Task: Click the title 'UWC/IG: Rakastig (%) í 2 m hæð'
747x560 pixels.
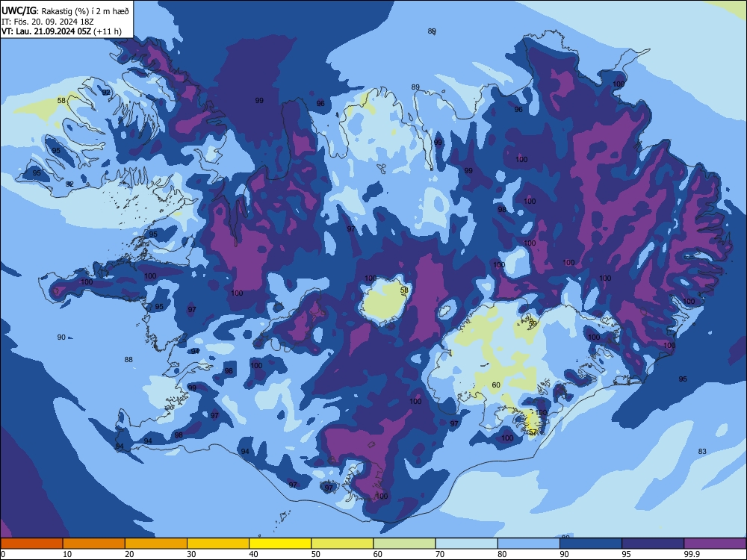Action: click(x=65, y=10)
